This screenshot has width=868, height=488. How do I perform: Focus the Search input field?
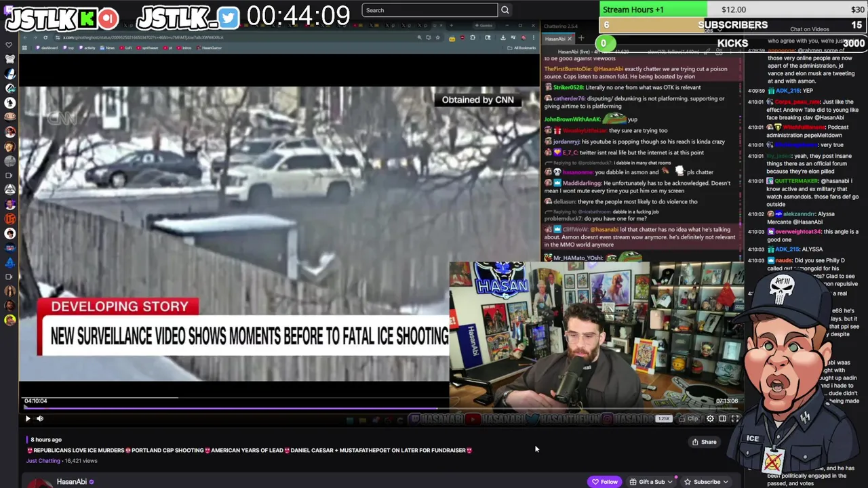pyautogui.click(x=429, y=10)
